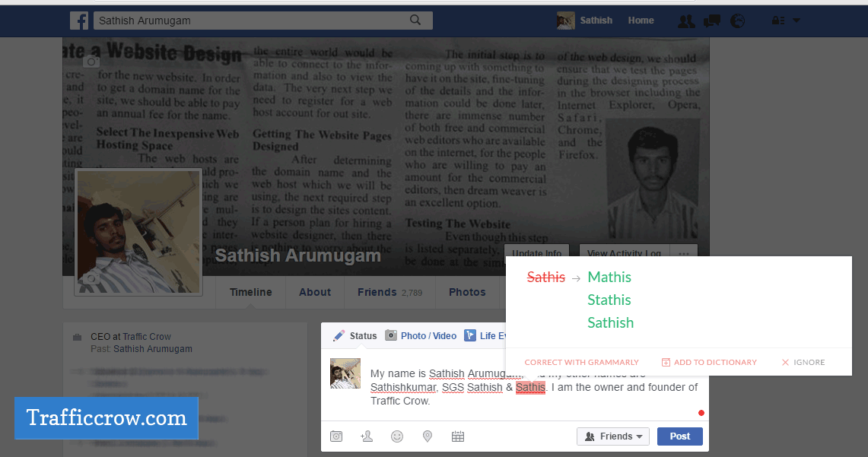Open the messages icon
The image size is (868, 457).
[x=712, y=21]
